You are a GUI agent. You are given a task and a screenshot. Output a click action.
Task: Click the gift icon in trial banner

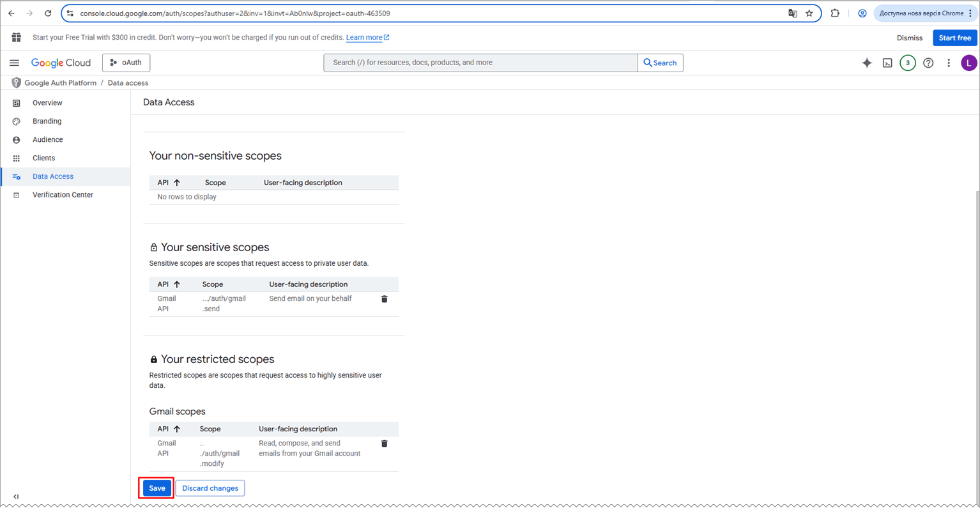[16, 38]
